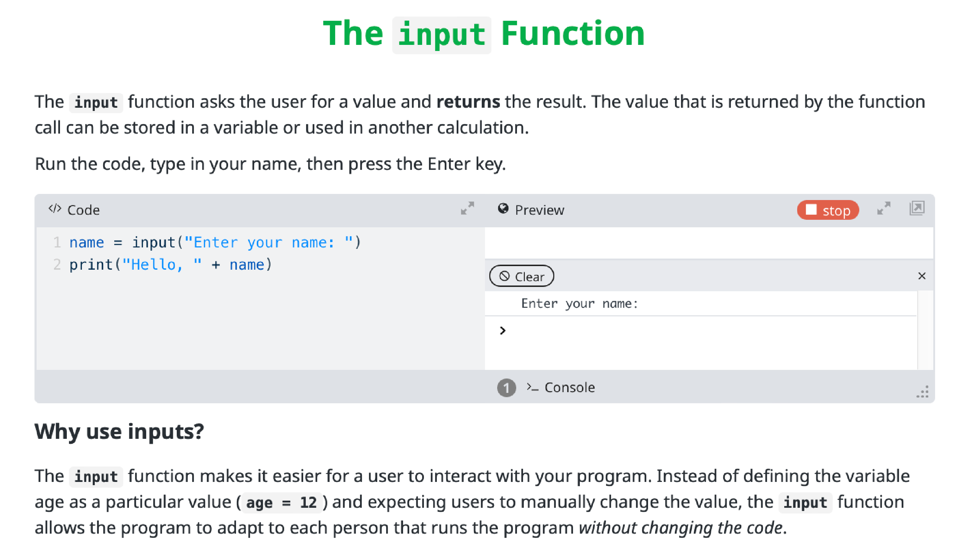Click the chevron prompt in console
The height and width of the screenshot is (548, 980).
click(x=503, y=331)
